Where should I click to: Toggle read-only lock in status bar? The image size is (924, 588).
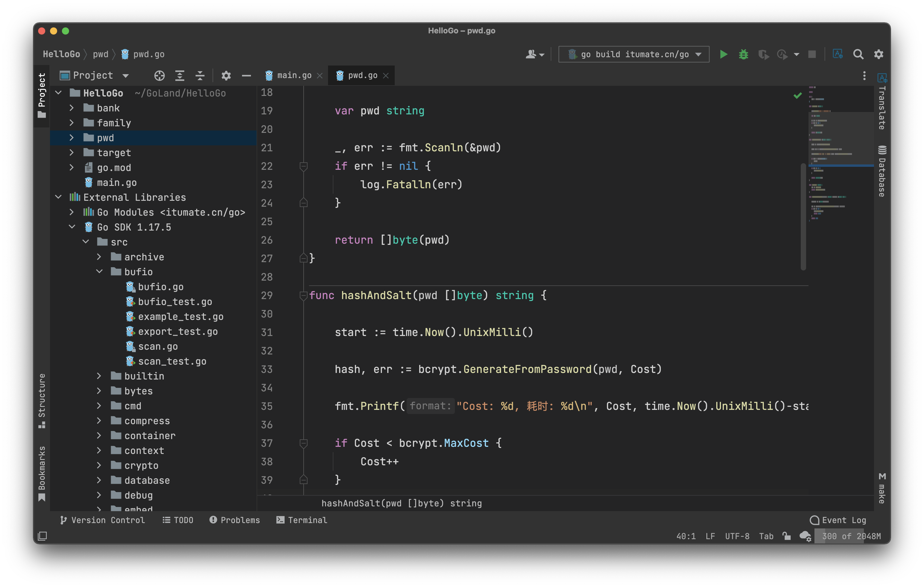[786, 536]
